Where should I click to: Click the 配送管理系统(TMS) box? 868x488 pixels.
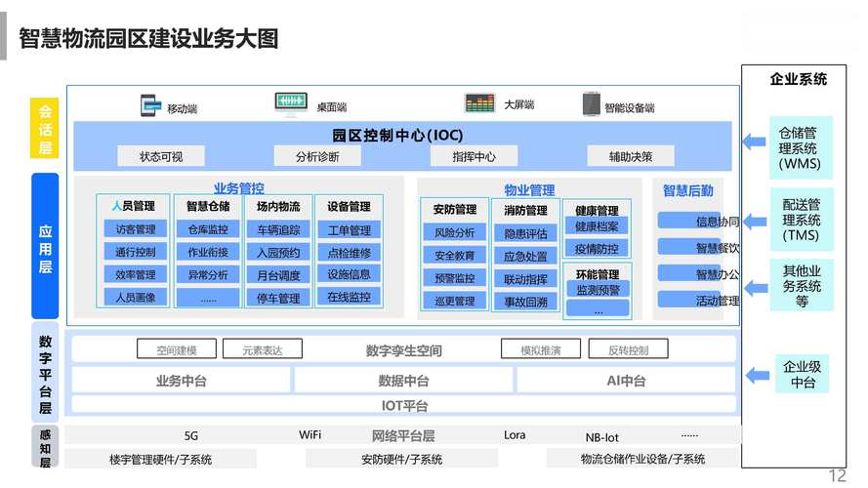tap(801, 220)
